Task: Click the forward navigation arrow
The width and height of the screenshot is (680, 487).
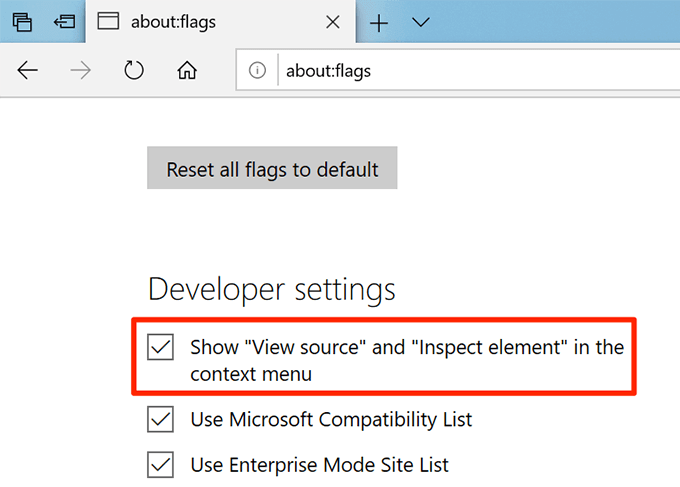Action: 82,71
